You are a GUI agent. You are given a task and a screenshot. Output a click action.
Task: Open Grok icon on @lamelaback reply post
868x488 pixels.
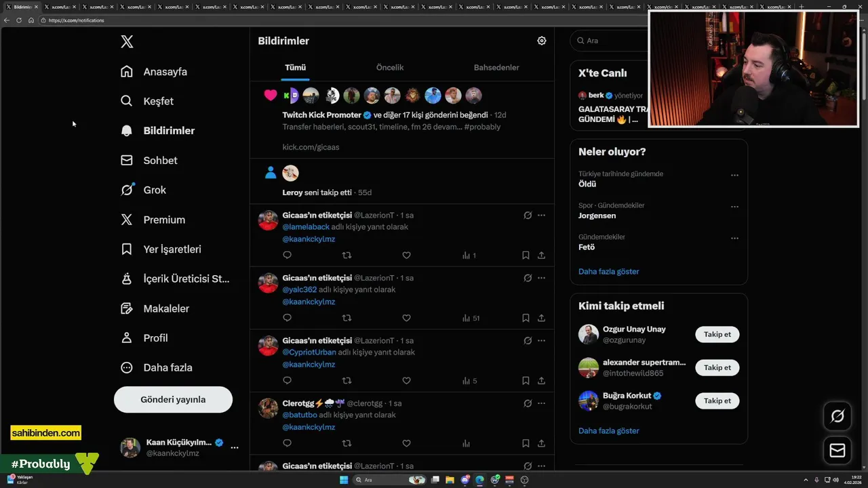click(528, 216)
